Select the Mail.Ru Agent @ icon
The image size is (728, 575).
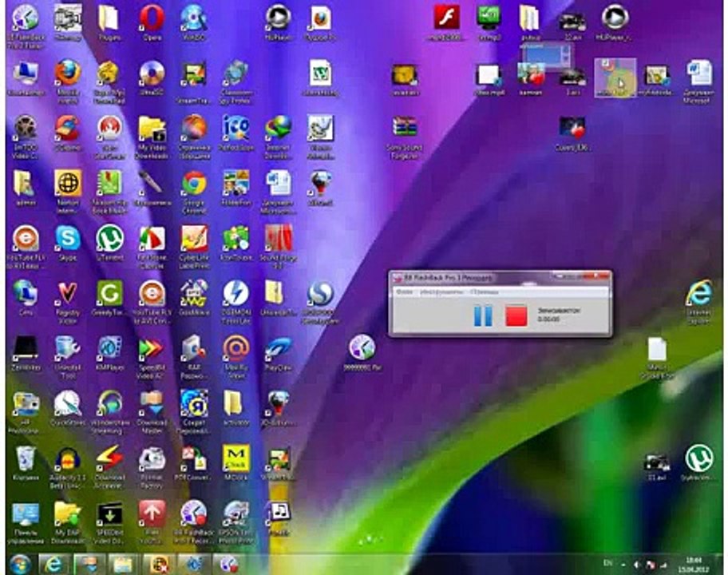tap(236, 357)
